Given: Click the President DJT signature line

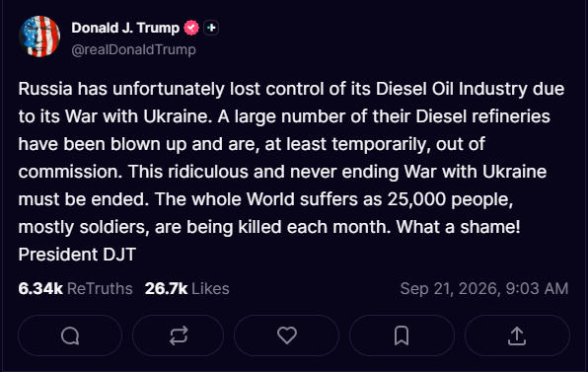Looking at the screenshot, I should click(x=77, y=255).
